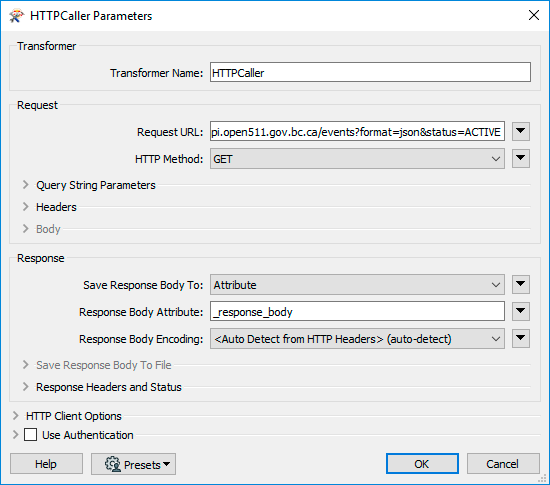Open arrow menu beside Response Body Encoding

click(x=521, y=338)
